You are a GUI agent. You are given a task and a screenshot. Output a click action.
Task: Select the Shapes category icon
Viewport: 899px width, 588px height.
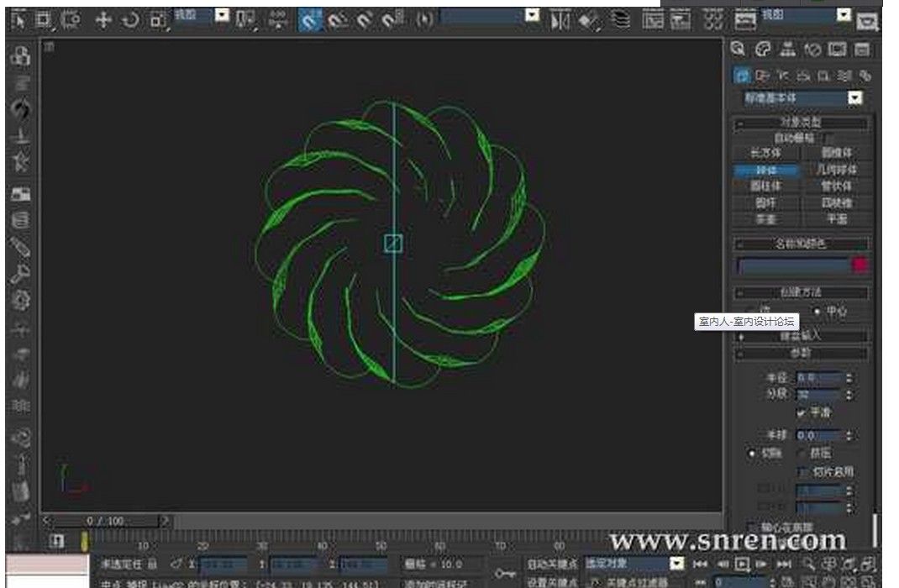point(762,75)
